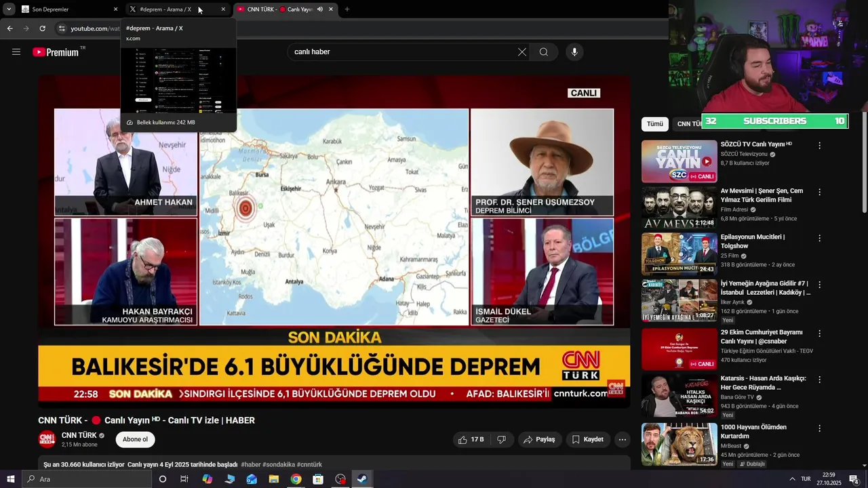Open options menu for 29 Ekim Cumhuriyet video

(x=819, y=334)
